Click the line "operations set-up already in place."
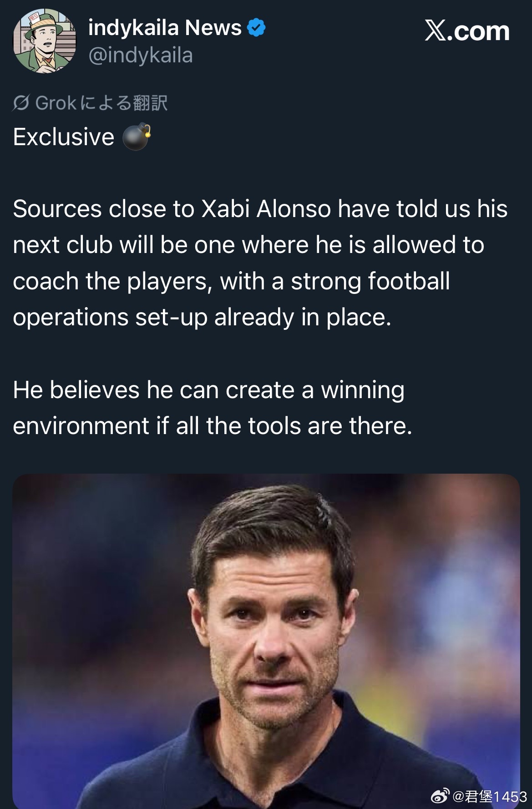Screen dimensions: 532x809 [202, 318]
